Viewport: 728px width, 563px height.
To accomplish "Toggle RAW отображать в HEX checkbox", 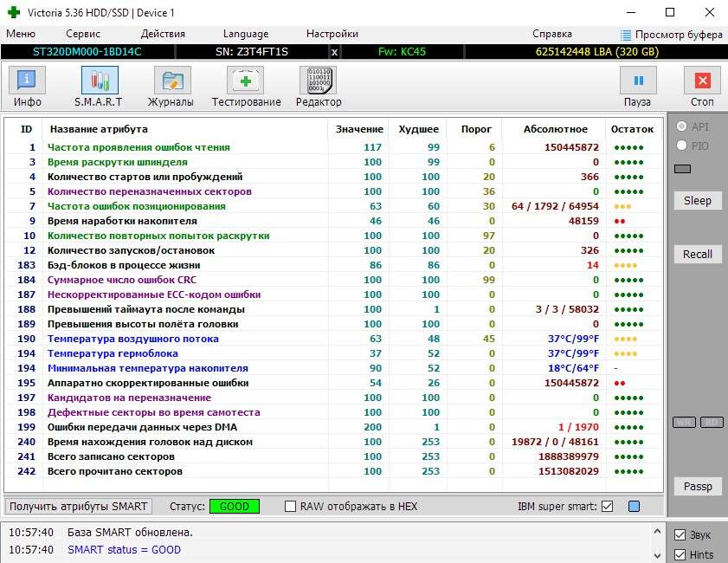I will point(290,506).
